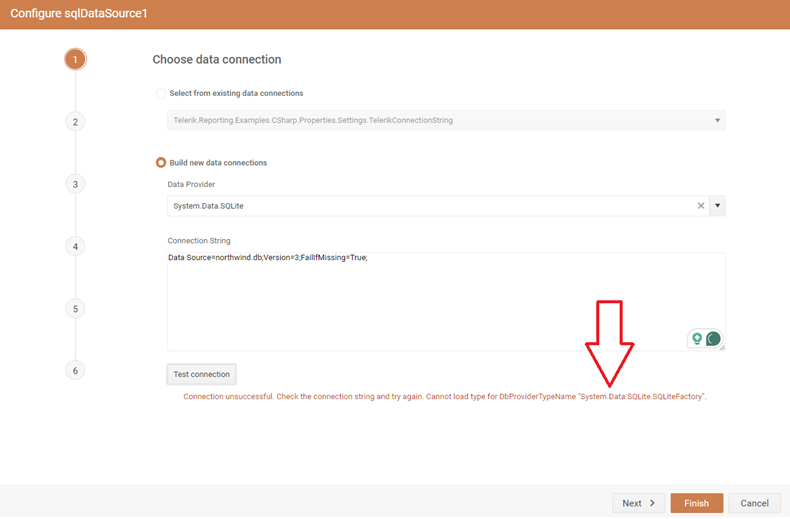Click the Connection unsuccessful error message
Image resolution: width=790 pixels, height=519 pixels.
(x=444, y=397)
